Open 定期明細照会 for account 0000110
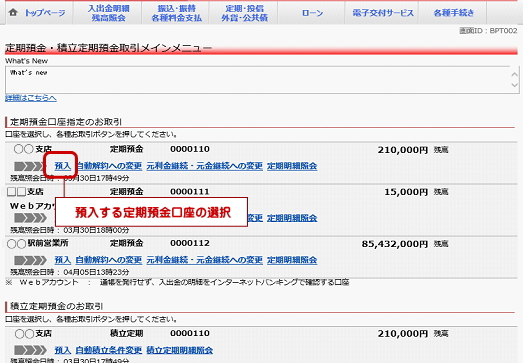 tap(292, 166)
